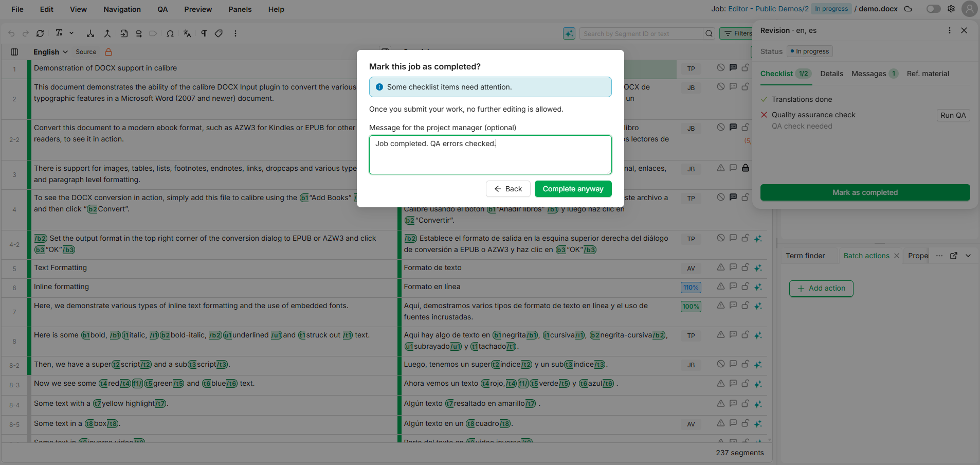Screen dimensions: 980x465
Task: Click the Add action button
Action: coord(821,289)
